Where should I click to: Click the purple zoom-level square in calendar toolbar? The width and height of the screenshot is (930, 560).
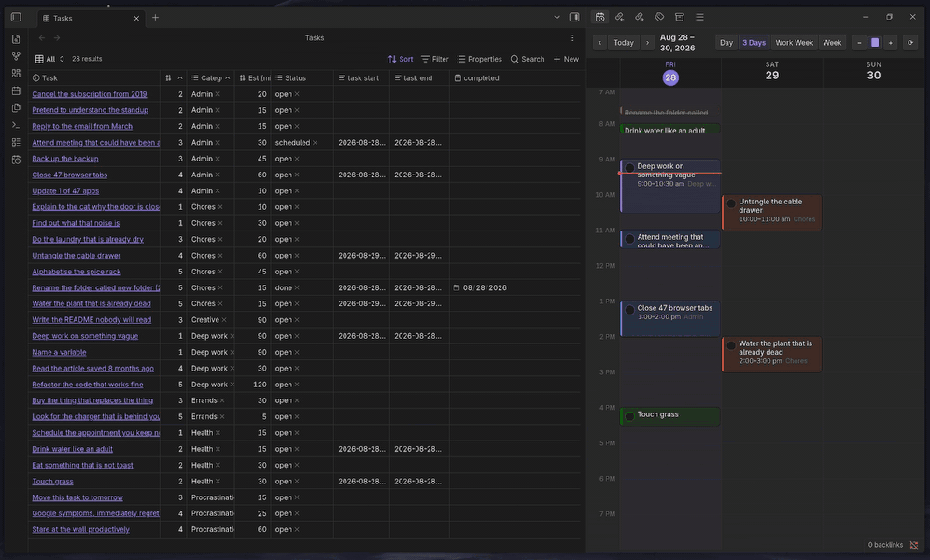click(875, 43)
